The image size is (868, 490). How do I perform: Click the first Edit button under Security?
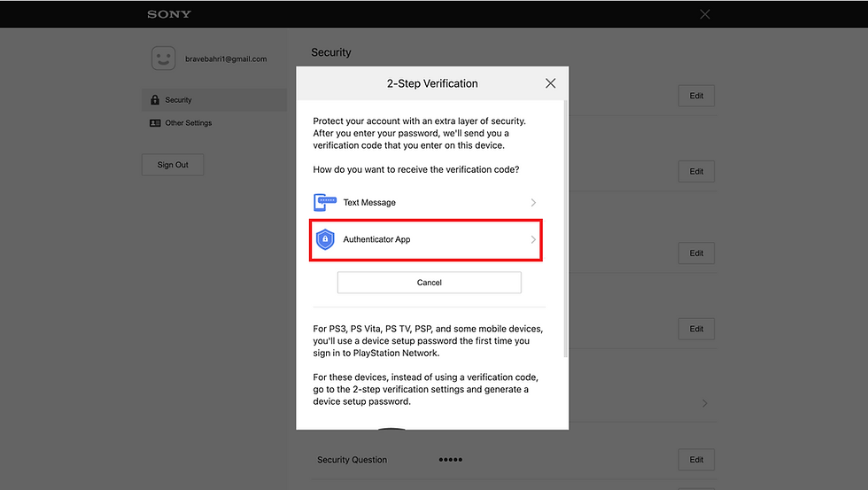(696, 96)
